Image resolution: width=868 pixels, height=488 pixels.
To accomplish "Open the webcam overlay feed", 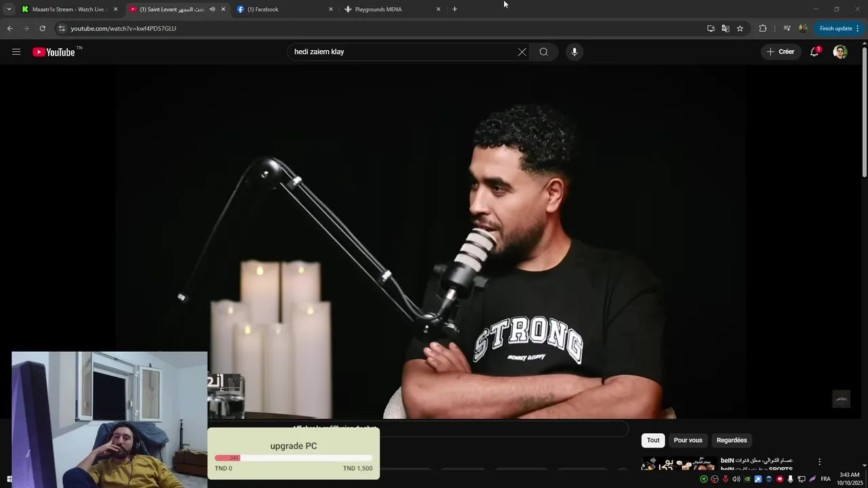I will tap(109, 420).
